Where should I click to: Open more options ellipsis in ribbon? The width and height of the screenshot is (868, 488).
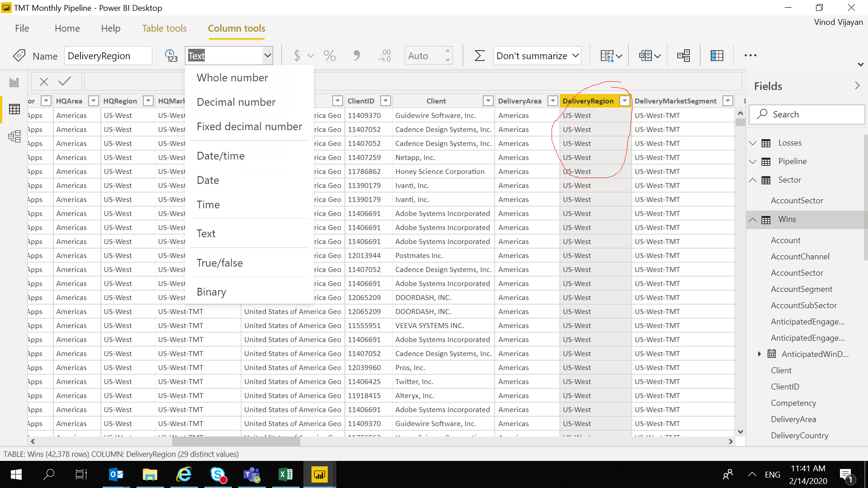click(750, 55)
